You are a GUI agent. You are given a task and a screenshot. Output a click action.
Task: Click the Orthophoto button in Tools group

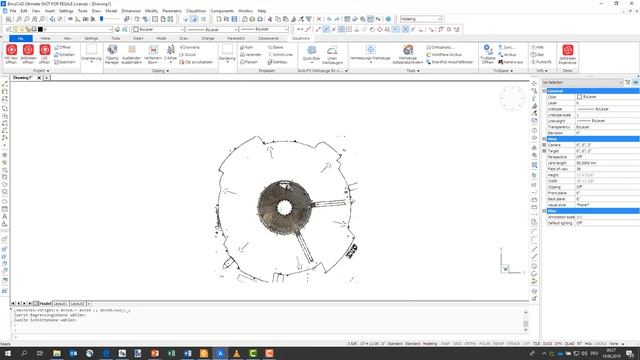tap(440, 47)
